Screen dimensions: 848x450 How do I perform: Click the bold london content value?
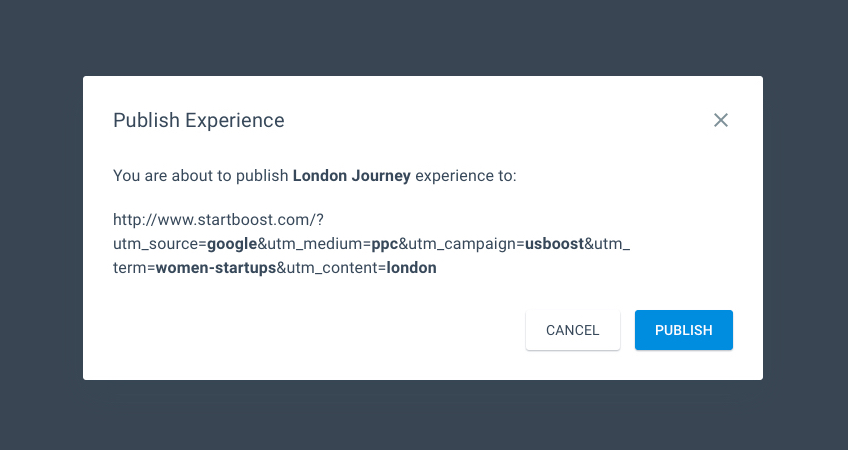click(x=412, y=268)
